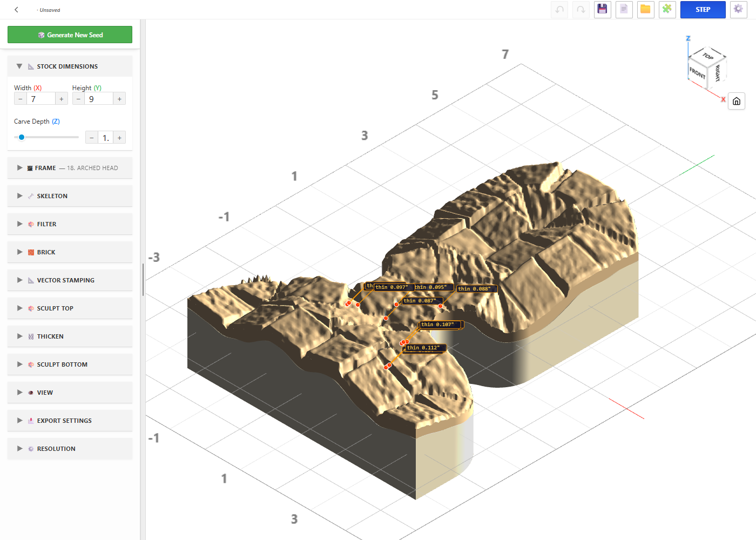This screenshot has height=540, width=756.
Task: Save the project with the floppy disk icon
Action: [603, 10]
